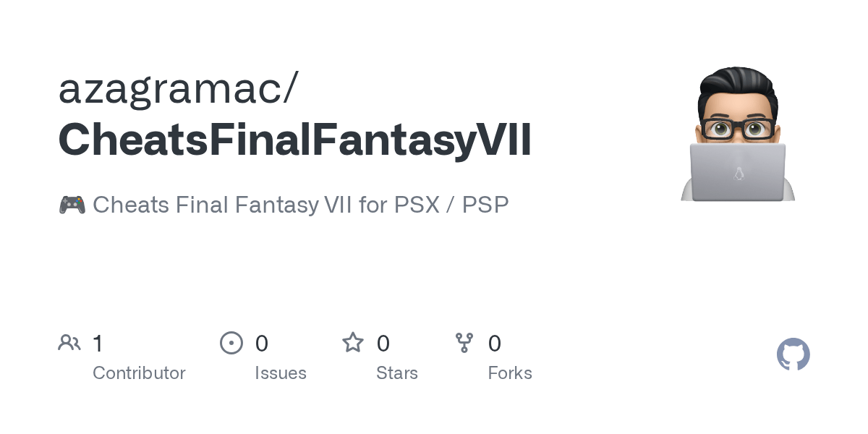Screen dimensions: 868x434
Task: Click the game controller emoji
Action: [x=72, y=205]
